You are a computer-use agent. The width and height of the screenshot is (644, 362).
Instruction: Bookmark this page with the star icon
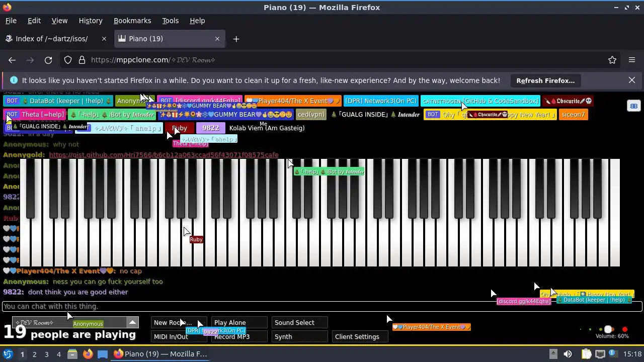click(x=612, y=60)
